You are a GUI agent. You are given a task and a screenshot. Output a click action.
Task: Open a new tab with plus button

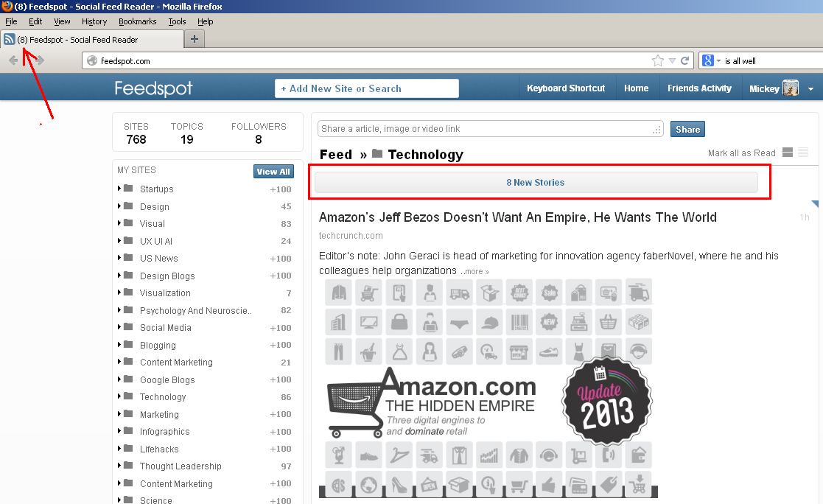click(x=195, y=39)
